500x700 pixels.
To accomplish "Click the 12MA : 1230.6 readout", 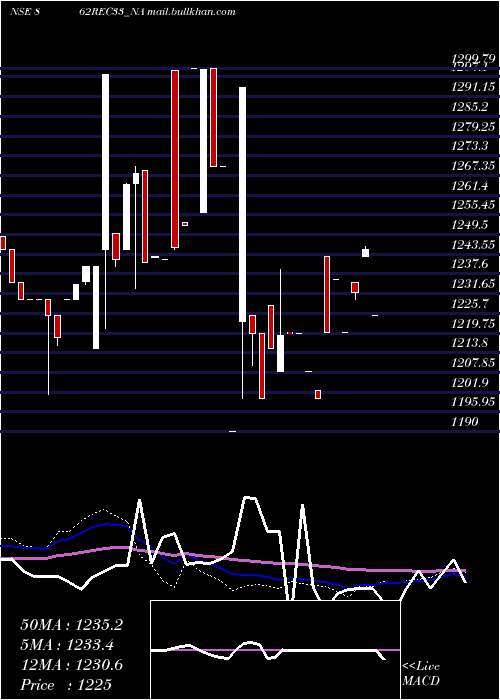I will tap(71, 665).
